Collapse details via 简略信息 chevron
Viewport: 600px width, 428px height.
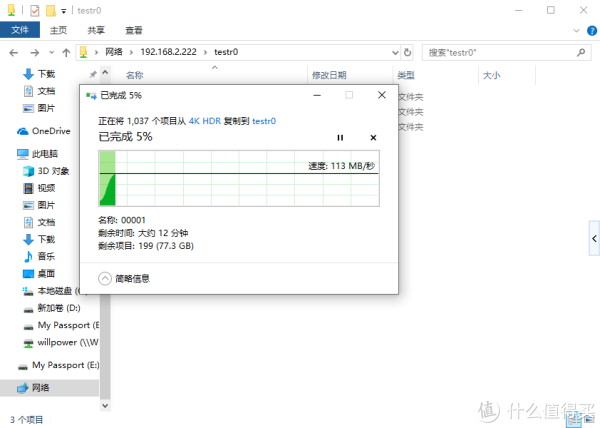click(x=106, y=278)
